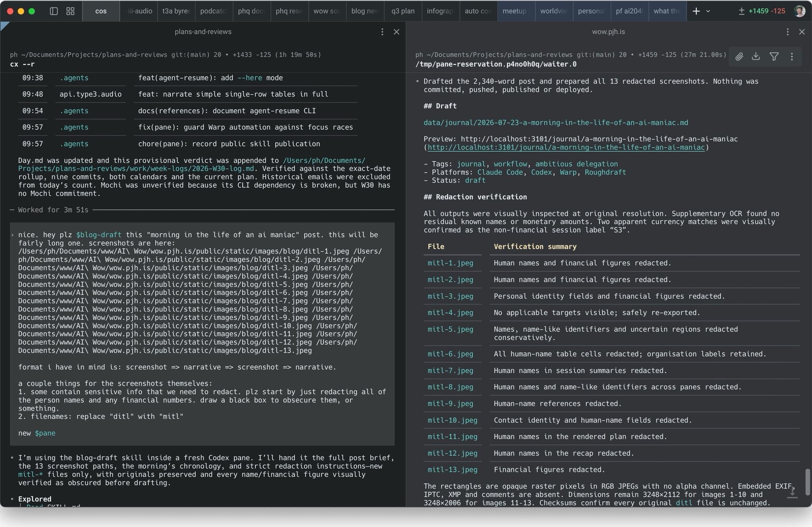Click the Roughdraft platform link
The image size is (812, 527).
605,172
